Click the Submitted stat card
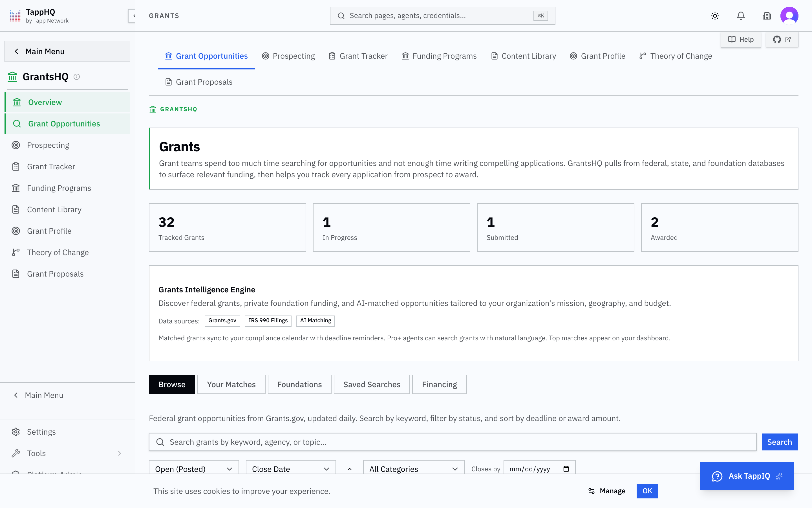 (x=556, y=227)
